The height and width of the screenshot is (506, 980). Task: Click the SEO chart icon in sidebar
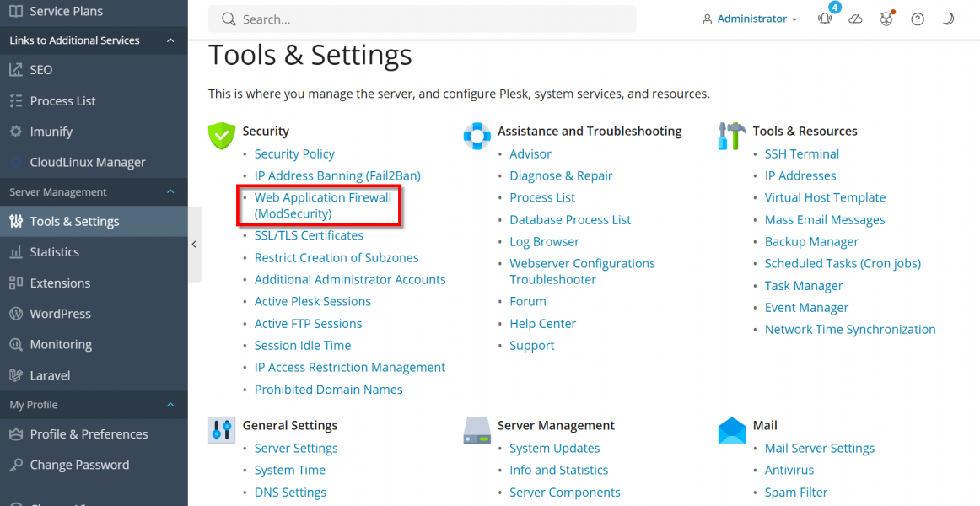pyautogui.click(x=16, y=70)
